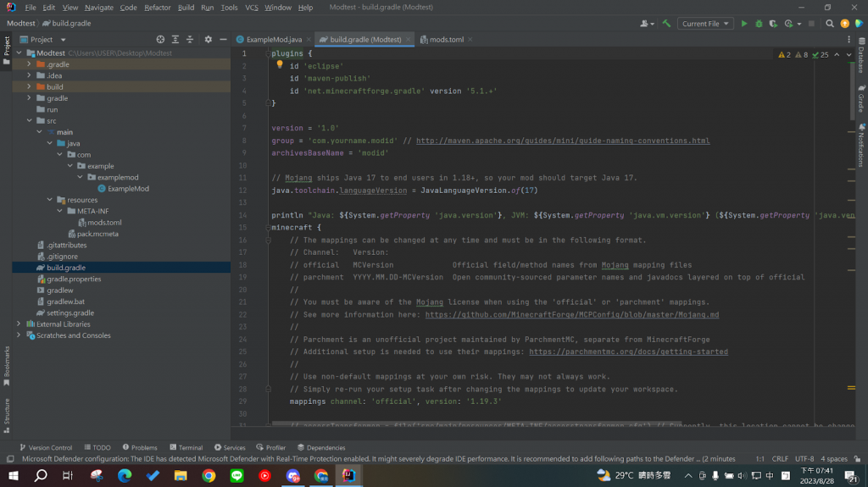
Task: Toggle tool window bars icon at bottom-left
Action: (10, 459)
